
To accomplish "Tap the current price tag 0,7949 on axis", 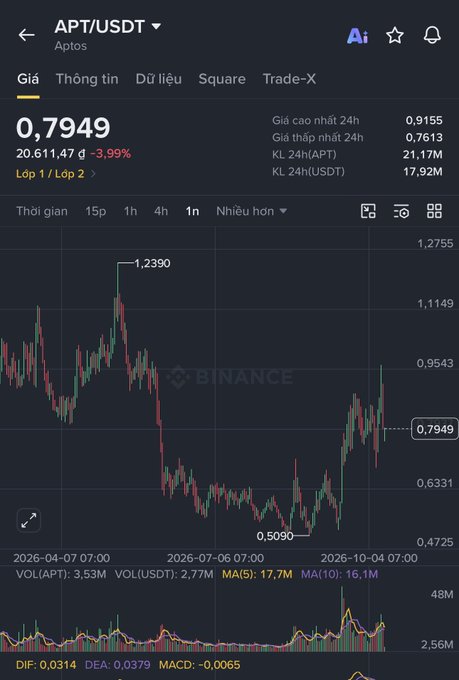I will (435, 429).
